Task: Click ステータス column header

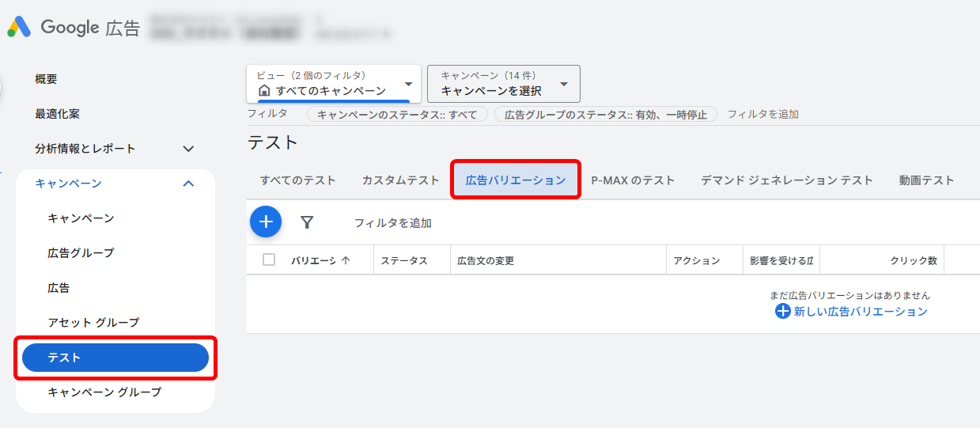Action: pos(404,260)
